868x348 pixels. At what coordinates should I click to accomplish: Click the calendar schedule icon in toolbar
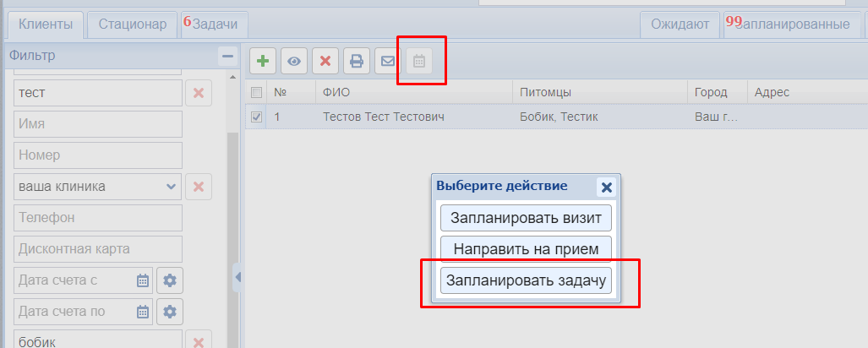pos(419,61)
